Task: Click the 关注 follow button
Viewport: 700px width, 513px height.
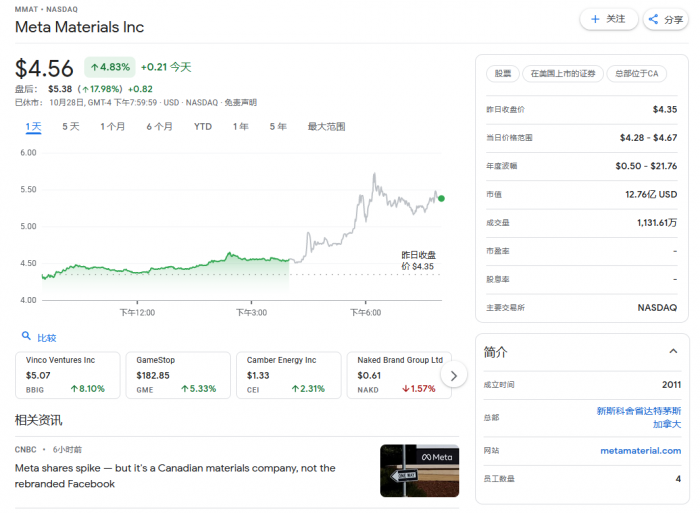Action: [608, 19]
